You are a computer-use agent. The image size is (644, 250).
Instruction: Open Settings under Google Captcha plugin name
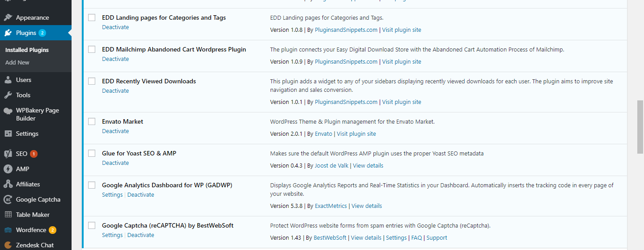[x=112, y=235]
